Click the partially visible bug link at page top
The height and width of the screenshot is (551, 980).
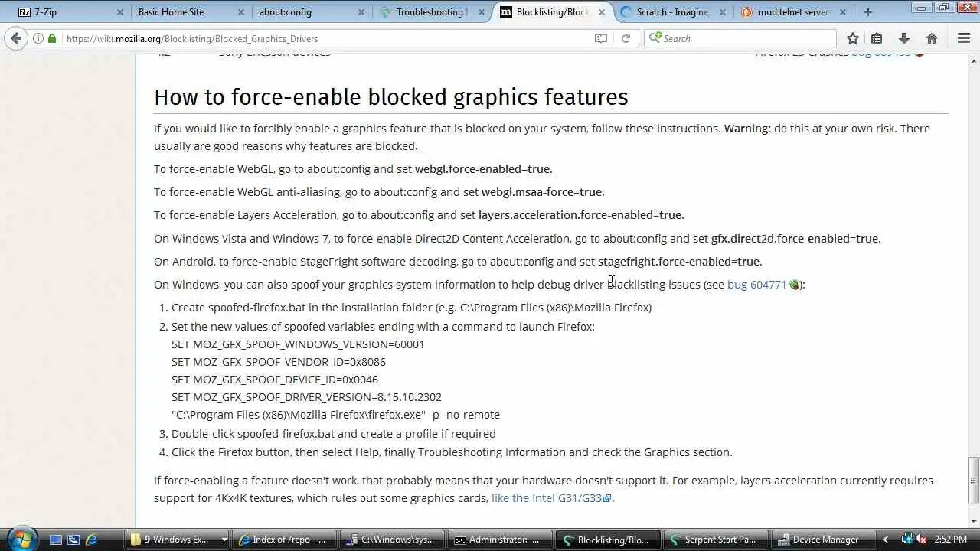pyautogui.click(x=881, y=54)
